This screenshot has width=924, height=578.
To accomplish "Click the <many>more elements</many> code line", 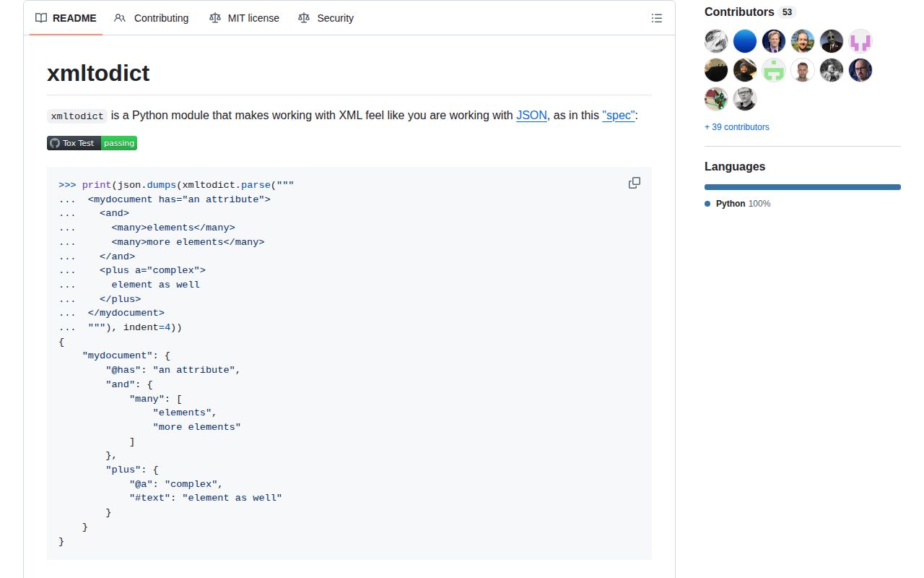I will pos(162,242).
